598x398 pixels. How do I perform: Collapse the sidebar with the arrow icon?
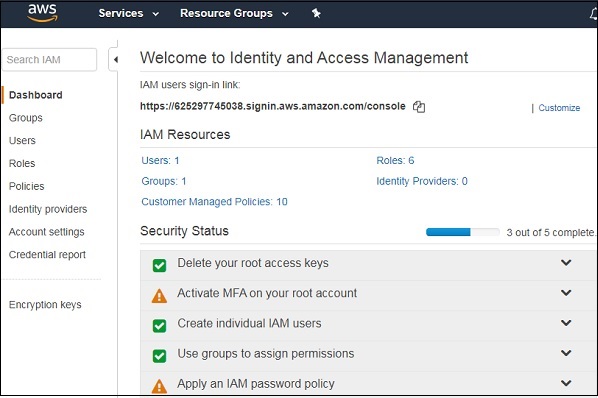point(115,59)
